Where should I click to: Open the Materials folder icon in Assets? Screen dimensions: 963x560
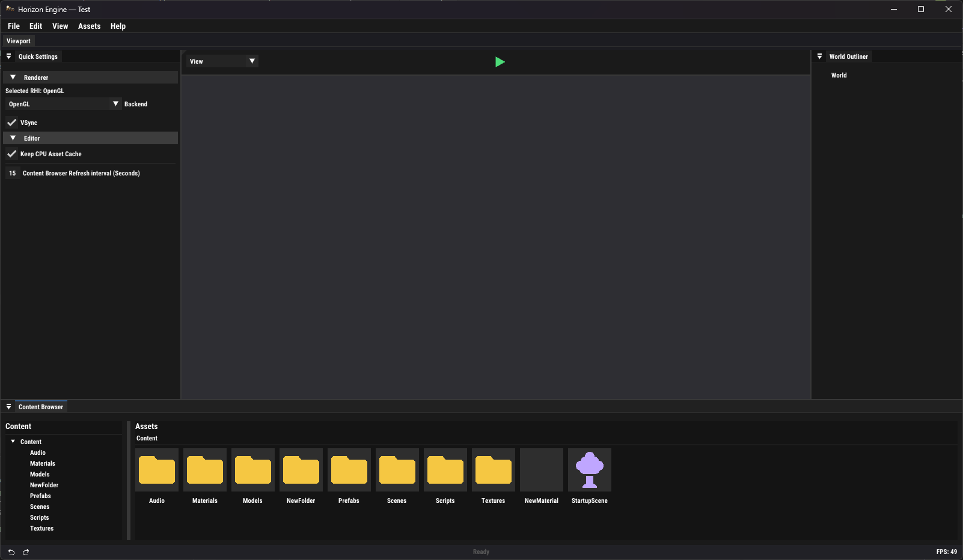point(205,470)
